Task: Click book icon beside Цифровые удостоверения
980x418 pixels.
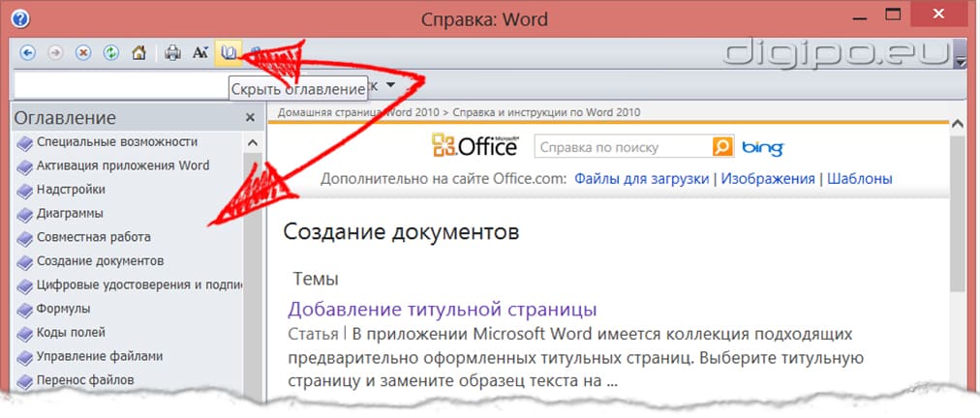Action: [24, 286]
